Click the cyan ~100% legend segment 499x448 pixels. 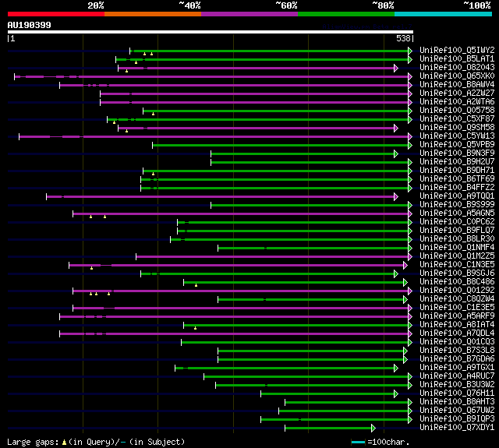(444, 14)
